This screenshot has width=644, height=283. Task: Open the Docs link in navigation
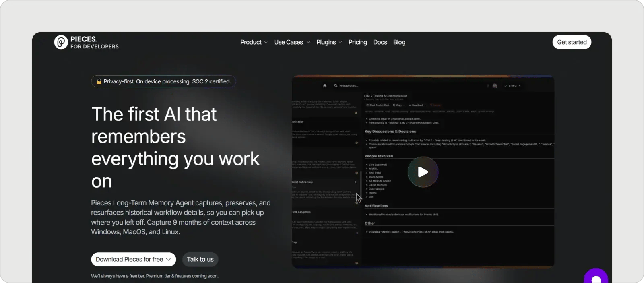coord(380,42)
